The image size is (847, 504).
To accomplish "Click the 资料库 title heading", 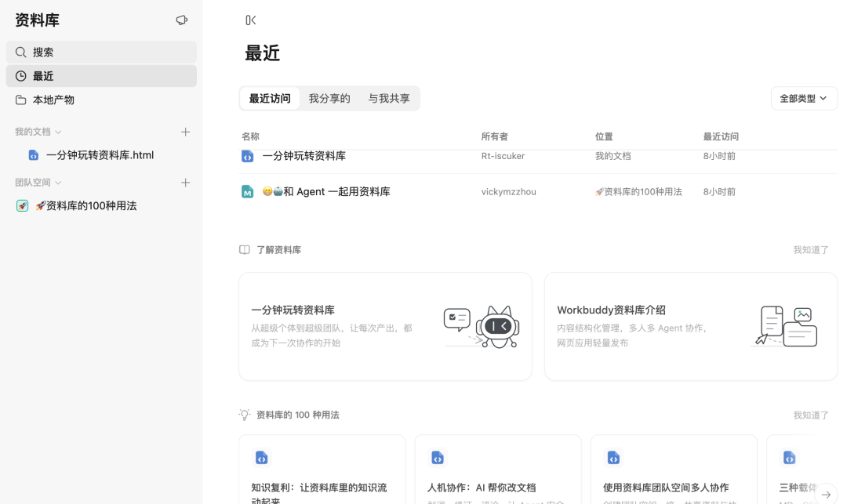I will (x=38, y=20).
